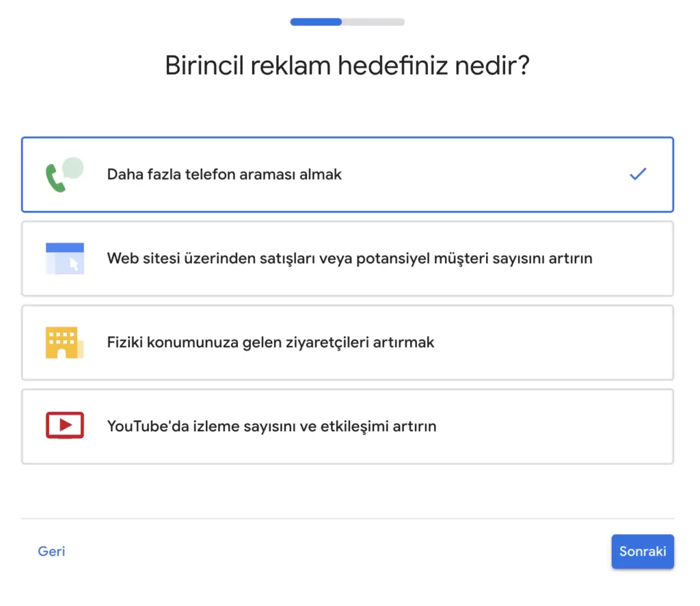Click the blue checkmark on the selected option

tap(638, 174)
